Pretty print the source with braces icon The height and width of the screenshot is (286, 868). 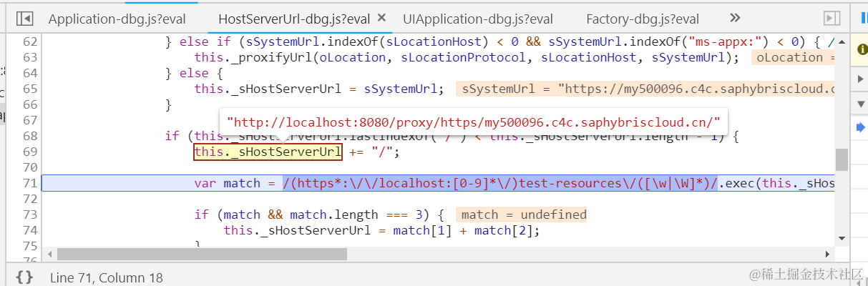[24, 277]
